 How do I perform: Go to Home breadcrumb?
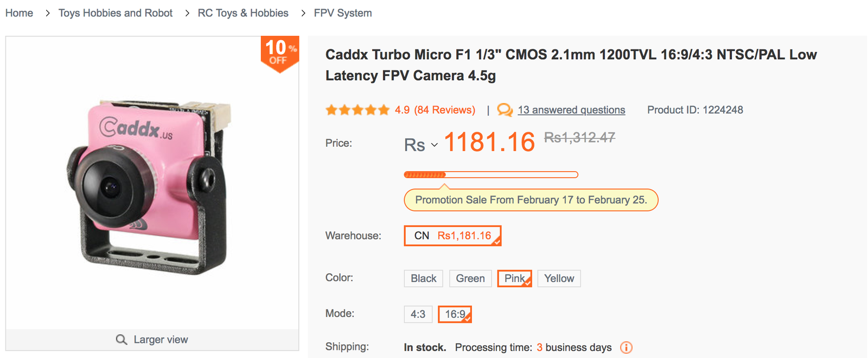(x=19, y=13)
